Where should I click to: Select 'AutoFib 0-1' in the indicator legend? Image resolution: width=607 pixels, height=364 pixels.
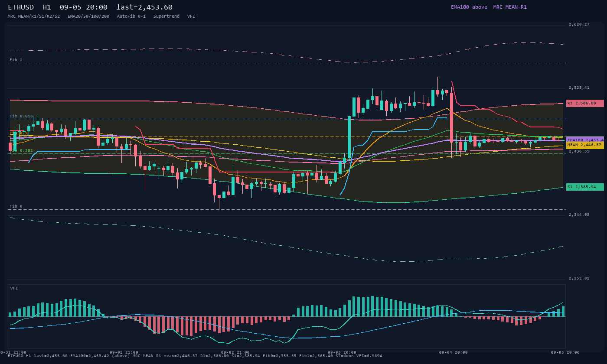click(131, 16)
